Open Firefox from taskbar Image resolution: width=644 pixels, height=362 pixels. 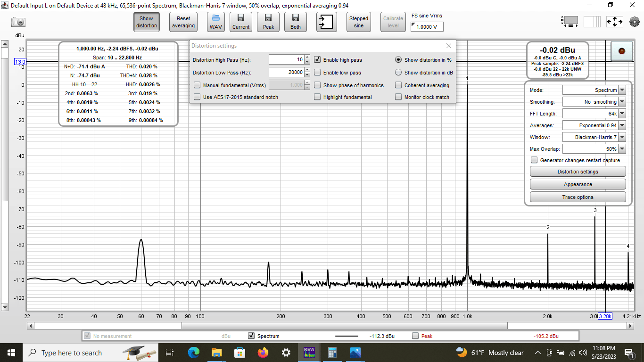pos(263,353)
